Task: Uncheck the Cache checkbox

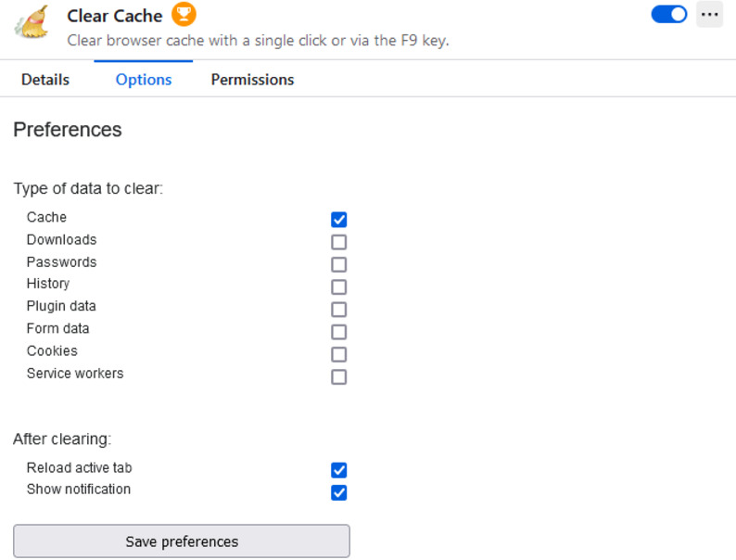Action: [x=339, y=220]
